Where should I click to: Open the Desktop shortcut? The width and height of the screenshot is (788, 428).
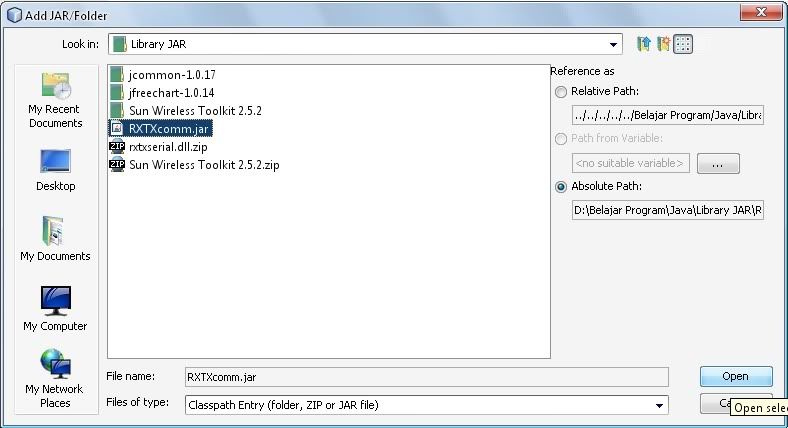[55, 170]
